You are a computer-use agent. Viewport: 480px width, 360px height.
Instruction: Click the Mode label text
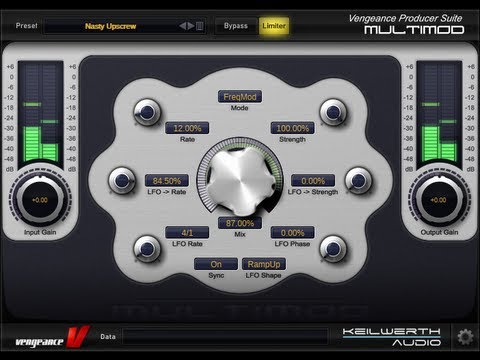click(x=239, y=108)
